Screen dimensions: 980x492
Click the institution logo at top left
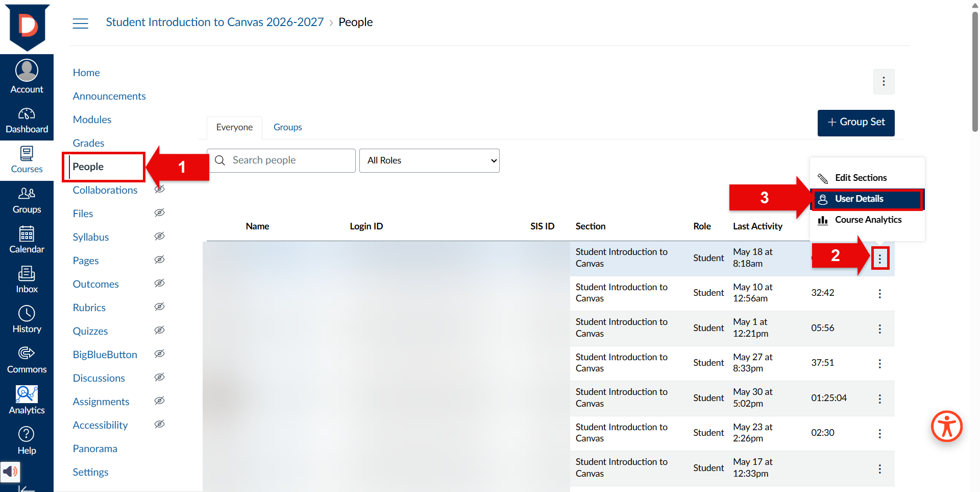coord(28,27)
